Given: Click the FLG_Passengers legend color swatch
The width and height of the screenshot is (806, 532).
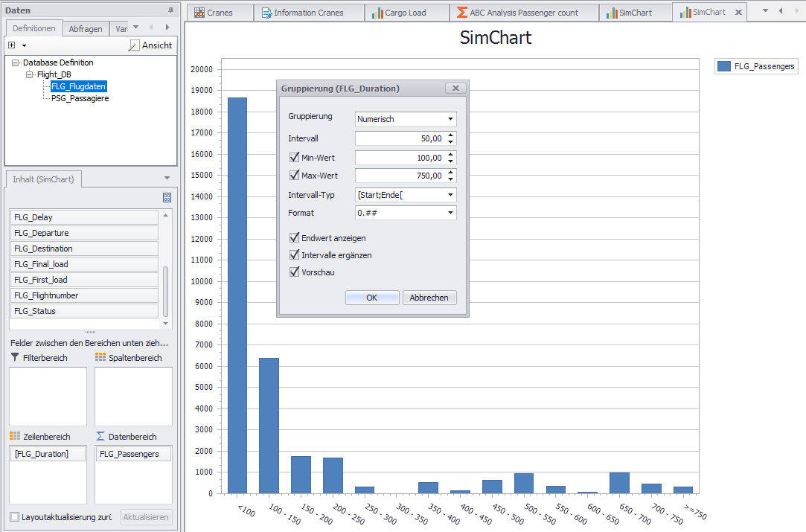Looking at the screenshot, I should point(723,66).
